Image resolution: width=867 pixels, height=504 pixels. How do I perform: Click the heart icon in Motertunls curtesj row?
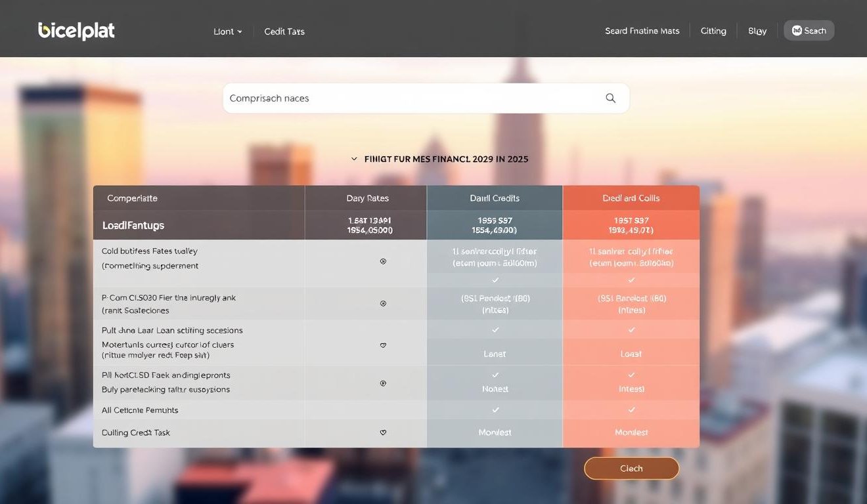[x=384, y=345]
